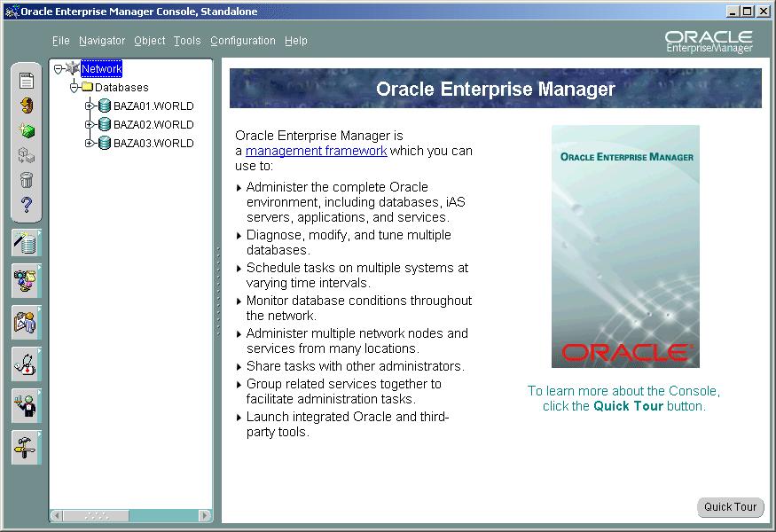Click the Databases folder icon
The image size is (776, 532).
(88, 87)
